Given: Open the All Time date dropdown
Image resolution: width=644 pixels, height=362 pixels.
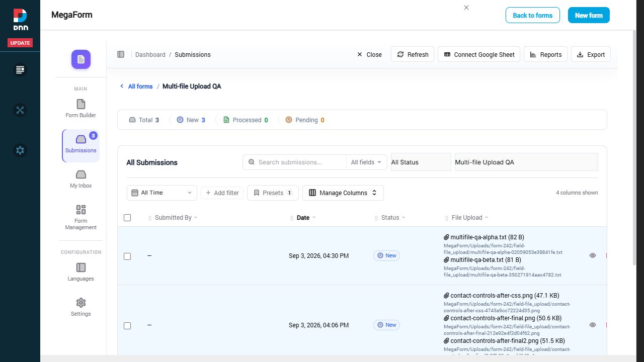Looking at the screenshot, I should click(162, 193).
